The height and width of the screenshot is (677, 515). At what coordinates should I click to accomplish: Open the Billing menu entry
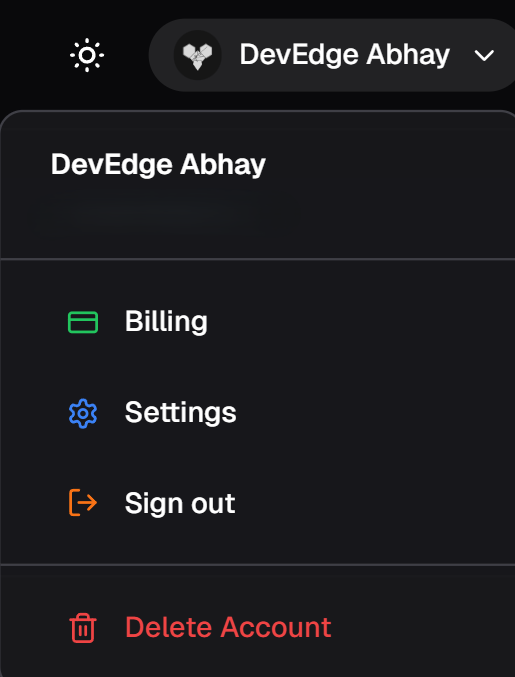coord(257,322)
